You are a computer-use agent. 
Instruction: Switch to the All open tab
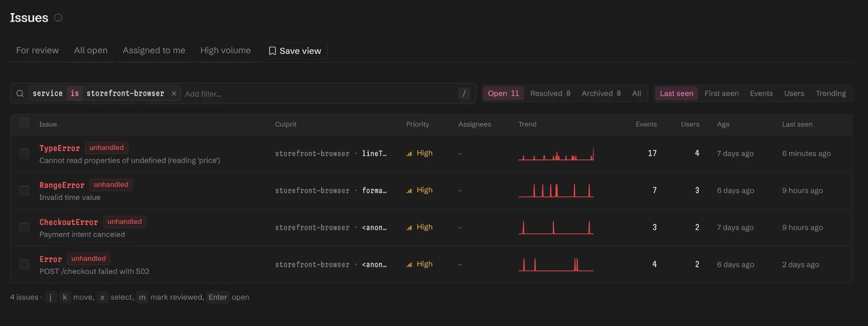point(91,51)
